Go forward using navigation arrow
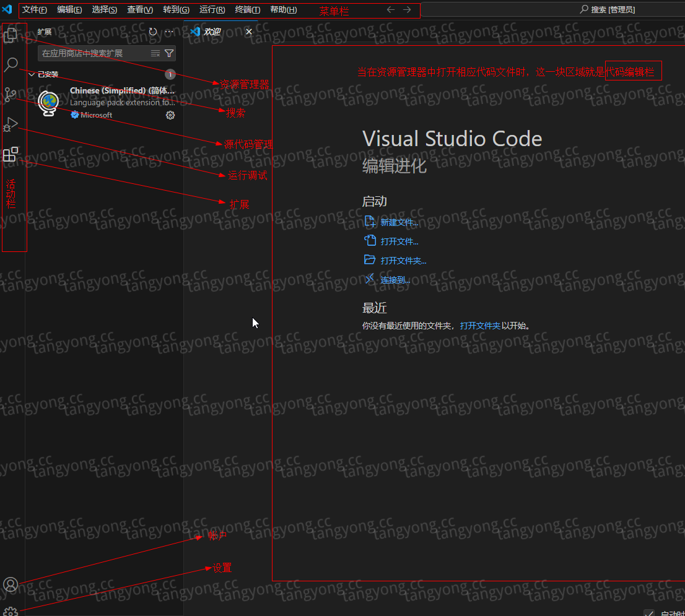Image resolution: width=685 pixels, height=616 pixels. pyautogui.click(x=407, y=10)
